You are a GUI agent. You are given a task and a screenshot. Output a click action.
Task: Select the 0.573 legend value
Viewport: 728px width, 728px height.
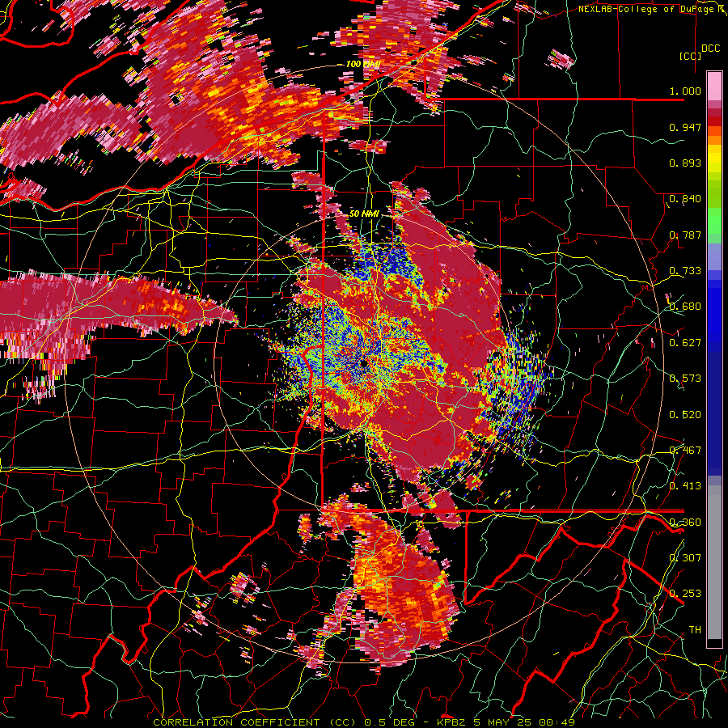click(x=685, y=379)
